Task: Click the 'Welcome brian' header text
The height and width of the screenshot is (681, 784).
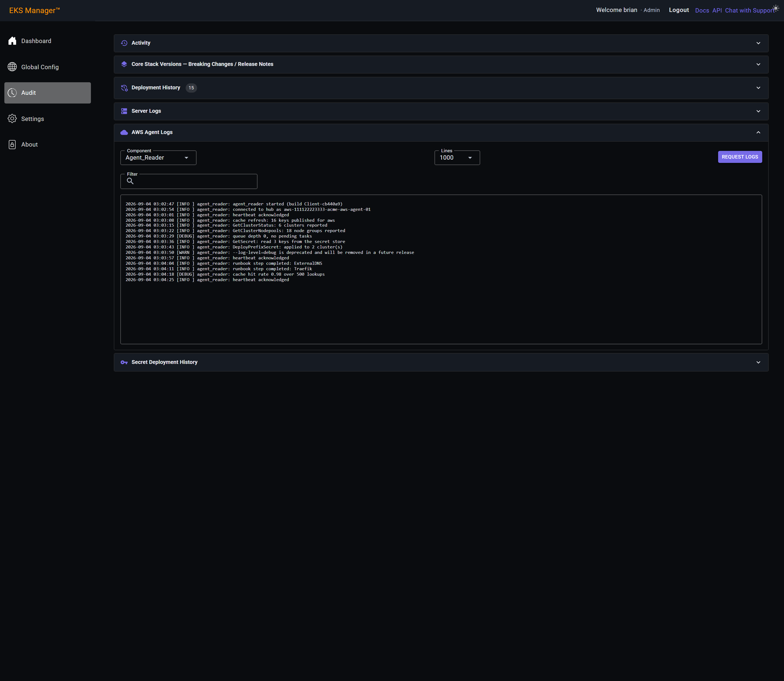Action: (x=617, y=10)
